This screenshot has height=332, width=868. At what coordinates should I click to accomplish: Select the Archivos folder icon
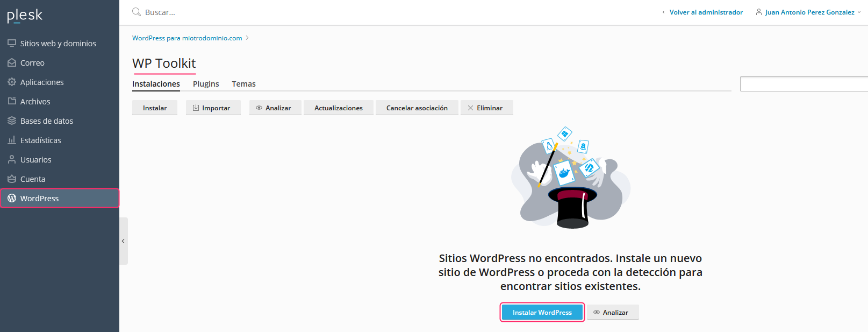tap(12, 101)
